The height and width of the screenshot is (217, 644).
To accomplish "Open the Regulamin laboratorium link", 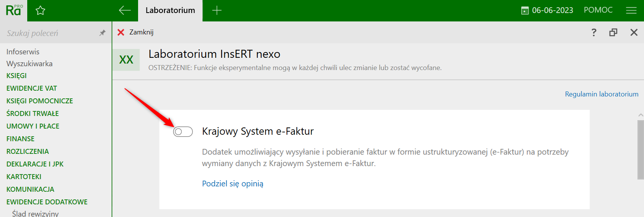I will coord(601,94).
